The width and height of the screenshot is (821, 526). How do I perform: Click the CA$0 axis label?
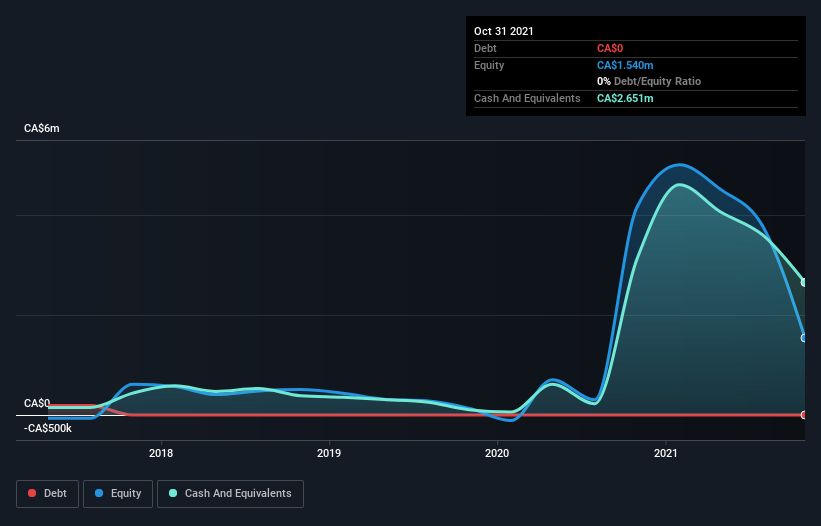click(37, 403)
